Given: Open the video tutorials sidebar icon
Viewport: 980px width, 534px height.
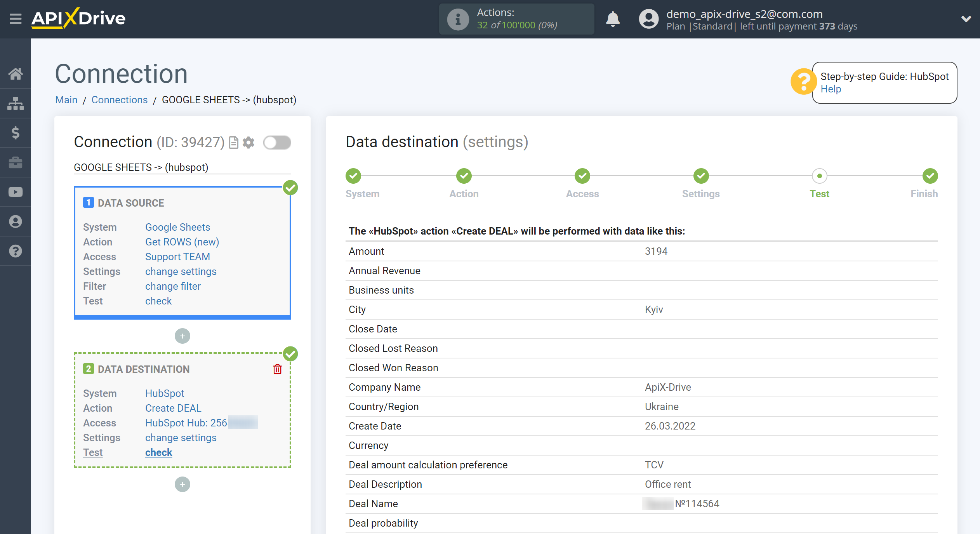Looking at the screenshot, I should click(x=16, y=192).
